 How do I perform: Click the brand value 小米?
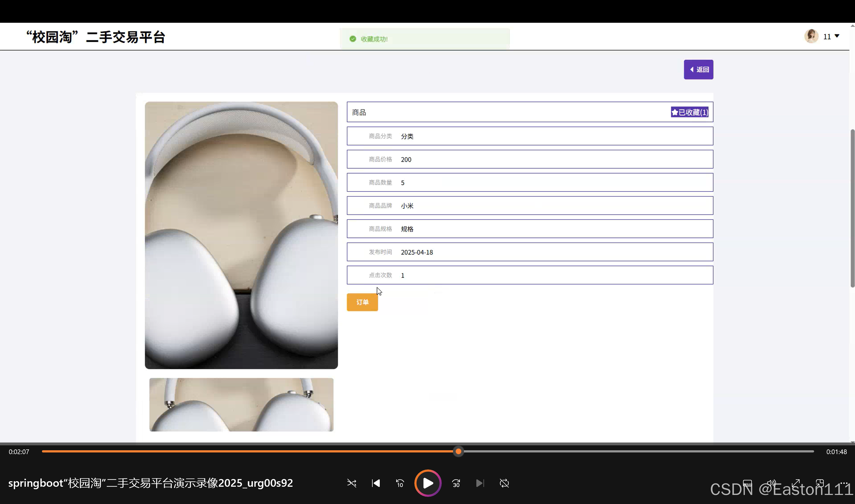pos(407,206)
